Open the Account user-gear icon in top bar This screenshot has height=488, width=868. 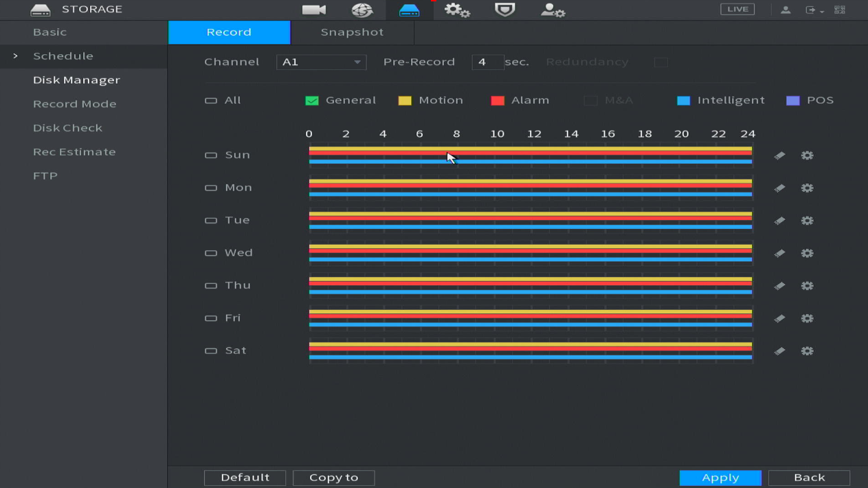[x=553, y=10]
